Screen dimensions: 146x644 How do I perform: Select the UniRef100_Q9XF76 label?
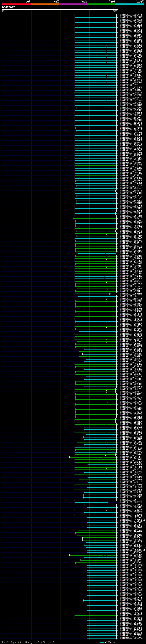[x=131, y=597]
